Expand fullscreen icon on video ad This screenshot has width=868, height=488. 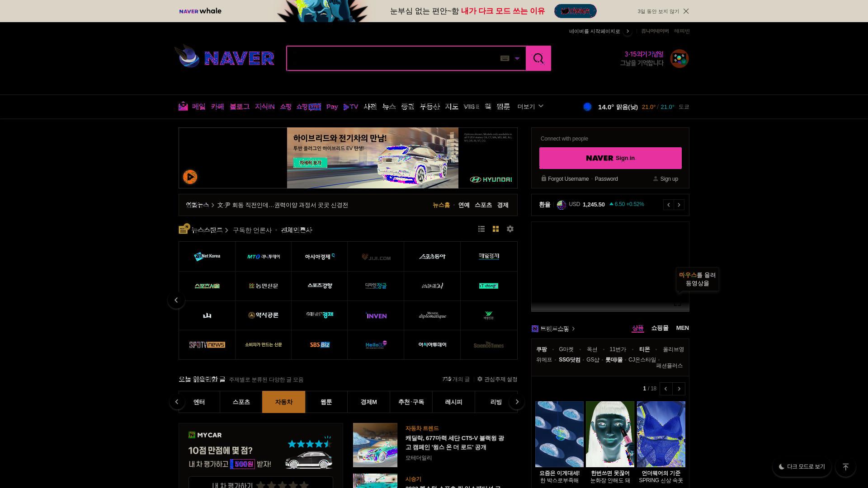tap(677, 304)
